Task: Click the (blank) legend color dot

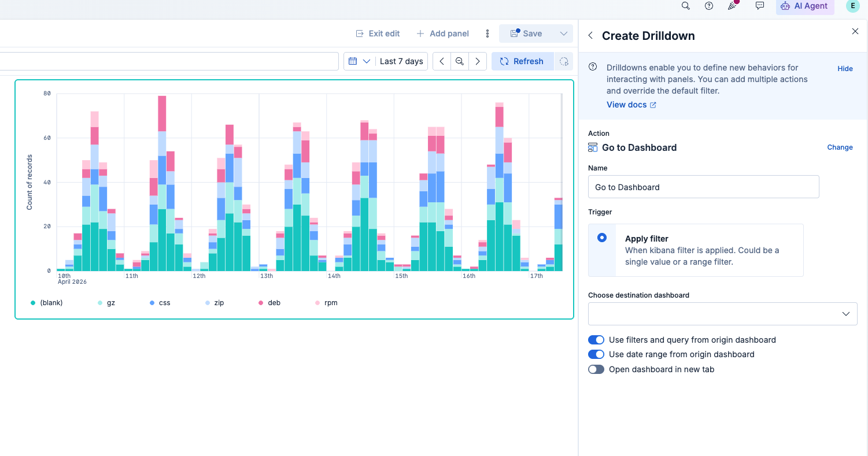Action: [x=33, y=303]
